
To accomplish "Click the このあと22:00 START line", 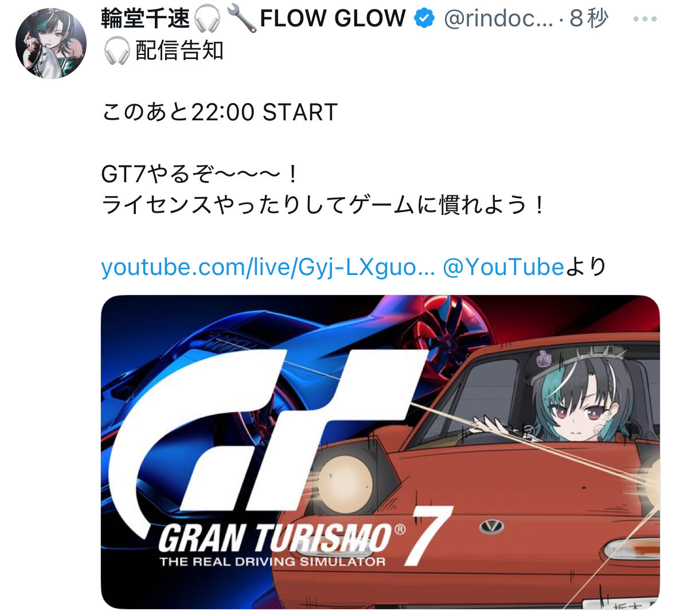I will (220, 112).
